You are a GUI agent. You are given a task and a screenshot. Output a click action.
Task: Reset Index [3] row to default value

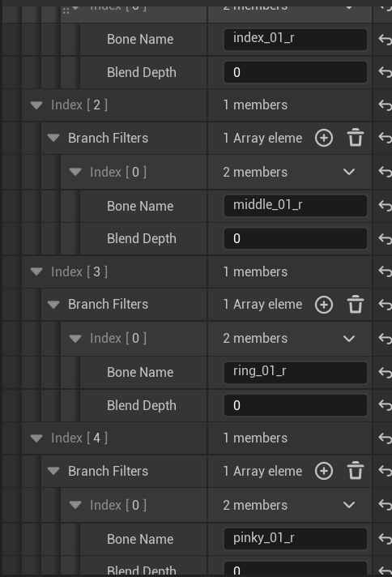point(385,271)
